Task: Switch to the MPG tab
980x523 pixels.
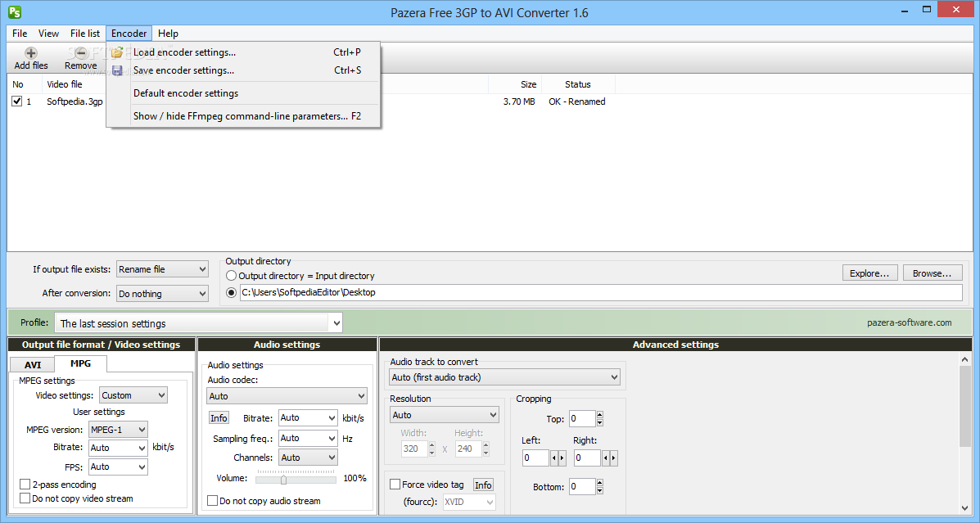Action: [x=80, y=363]
